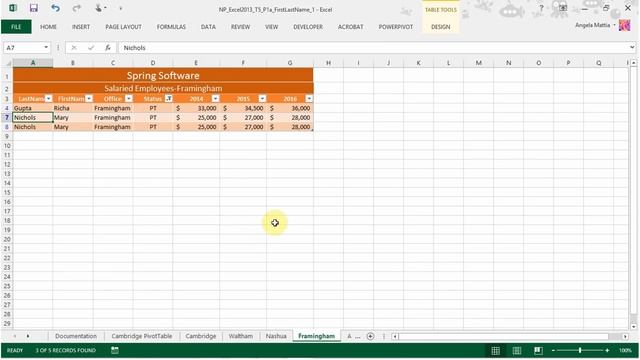This screenshot has width=640, height=360.
Task: Switch to the HOME ribbon tab
Action: pos(48,27)
